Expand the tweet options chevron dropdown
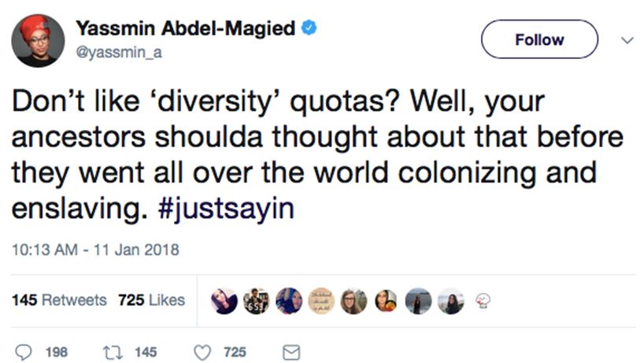644x363 pixels. [x=627, y=39]
